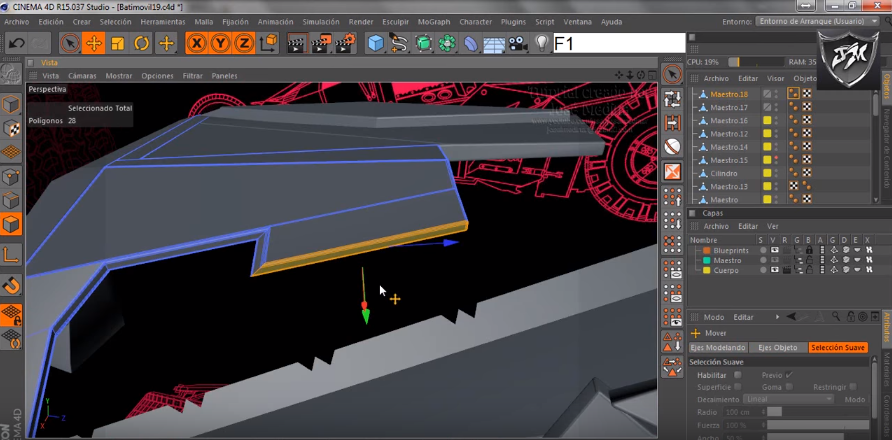
Task: Toggle the Previo checkbox
Action: tap(788, 375)
